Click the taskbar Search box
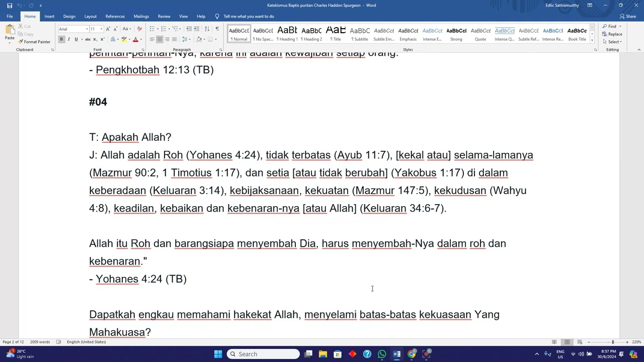 [263, 354]
